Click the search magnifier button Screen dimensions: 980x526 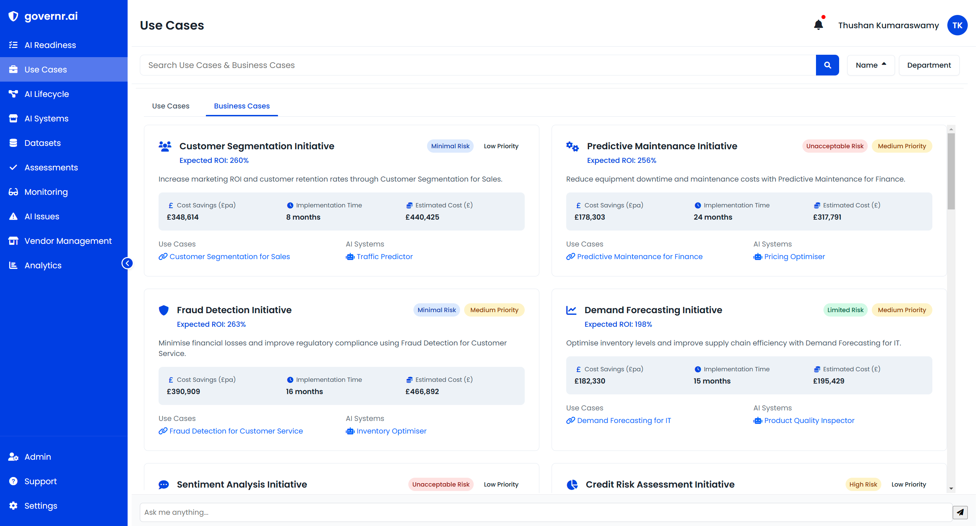[828, 65]
